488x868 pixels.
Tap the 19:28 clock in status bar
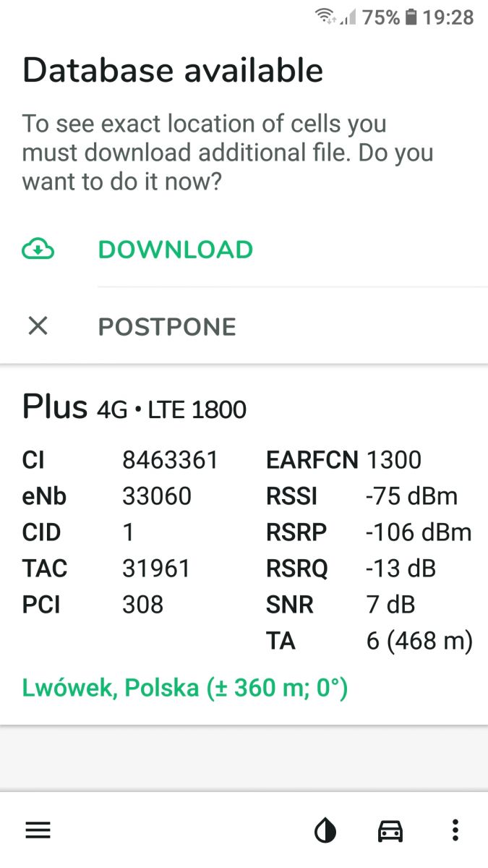pyautogui.click(x=450, y=16)
